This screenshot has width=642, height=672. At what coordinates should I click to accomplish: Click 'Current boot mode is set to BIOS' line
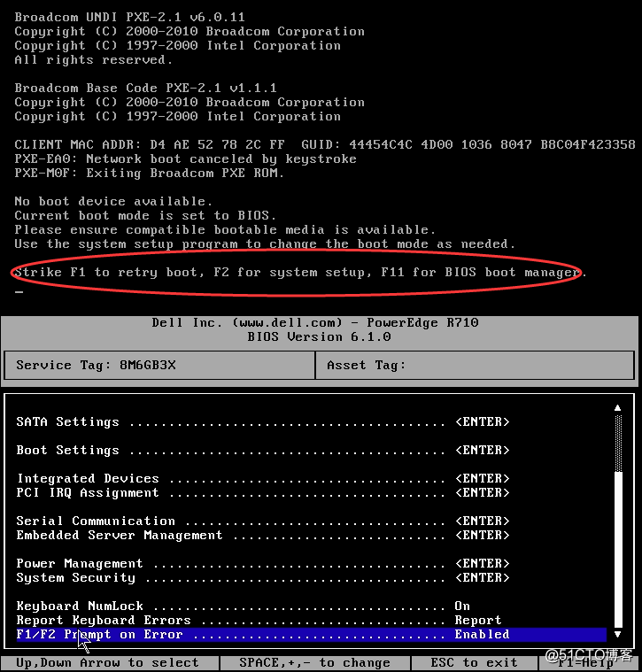click(145, 215)
